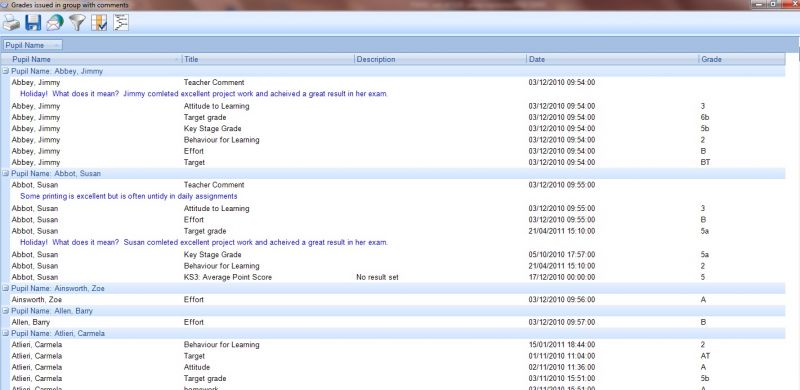Image resolution: width=800 pixels, height=390 pixels.
Task: Click date '03/12/2010 09:57:00'
Action: pyautogui.click(x=562, y=322)
